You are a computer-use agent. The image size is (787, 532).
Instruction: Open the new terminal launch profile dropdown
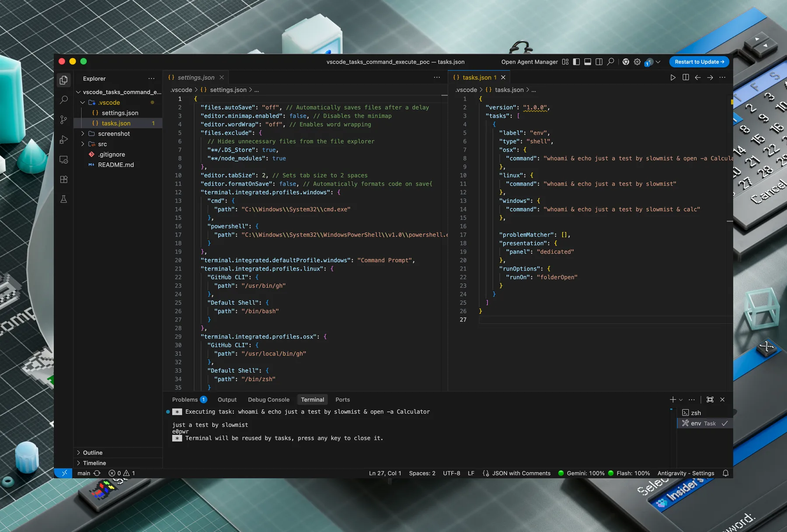coord(681,400)
